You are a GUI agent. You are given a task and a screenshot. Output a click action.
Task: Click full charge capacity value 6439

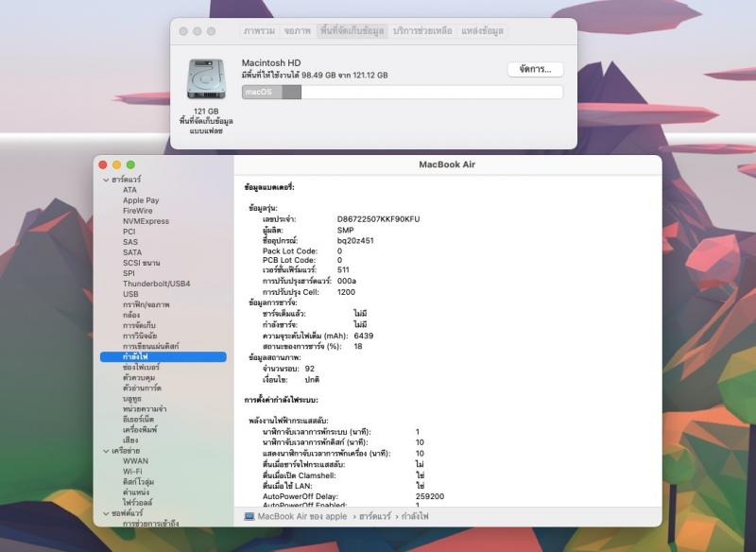coord(364,336)
